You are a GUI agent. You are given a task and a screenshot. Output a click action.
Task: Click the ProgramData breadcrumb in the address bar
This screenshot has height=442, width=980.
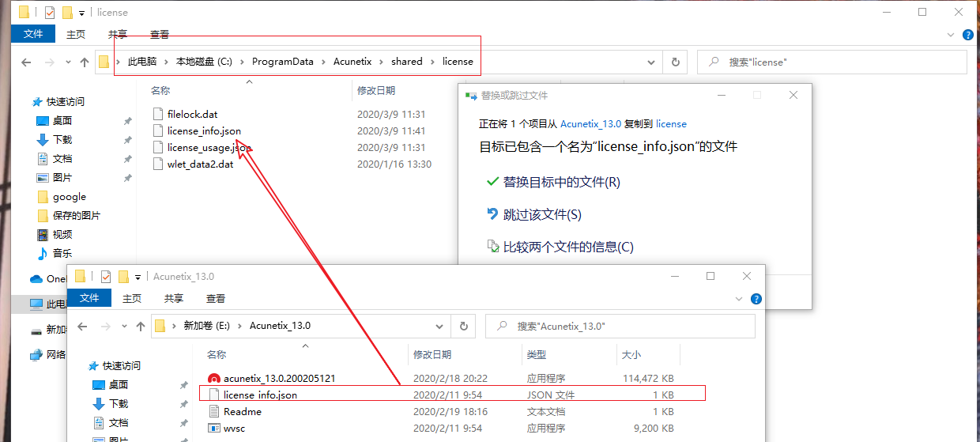click(283, 62)
